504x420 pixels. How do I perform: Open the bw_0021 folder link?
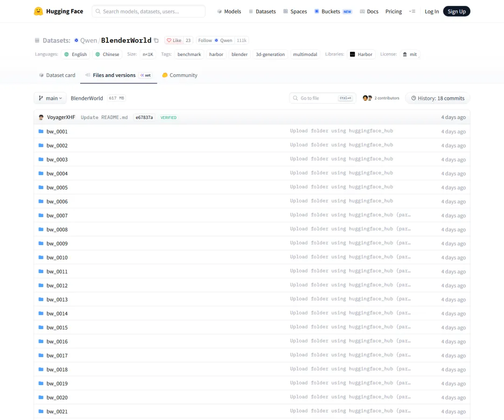[x=57, y=411]
